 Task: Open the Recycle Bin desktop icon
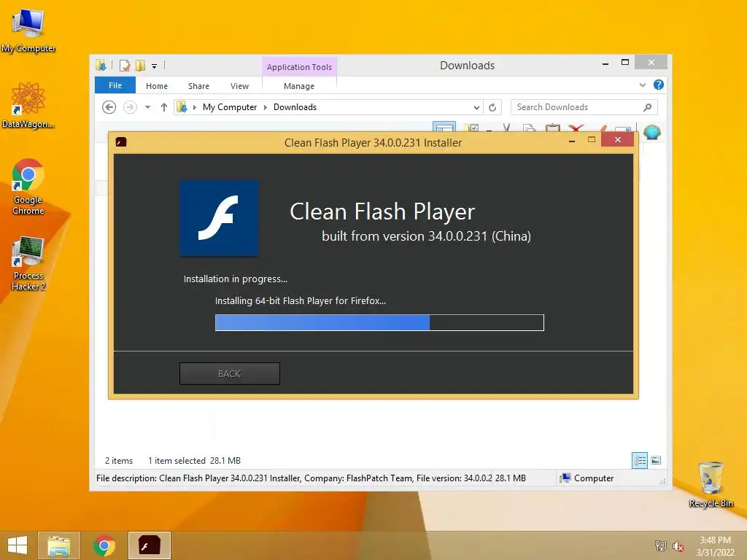point(711,484)
